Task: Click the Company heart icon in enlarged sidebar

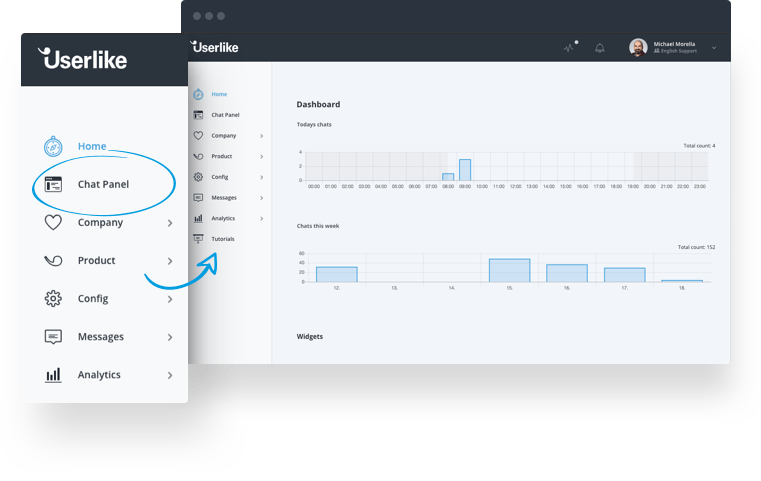Action: pyautogui.click(x=53, y=222)
